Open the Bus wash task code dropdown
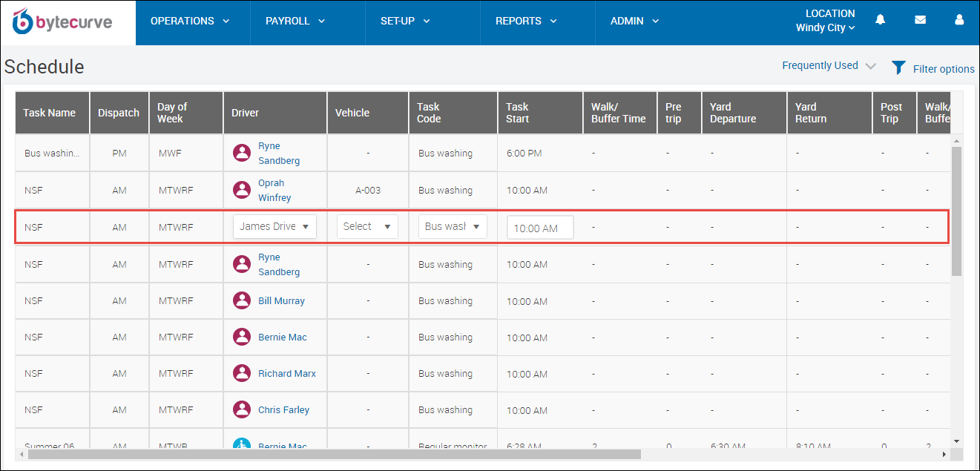The height and width of the screenshot is (471, 980). pyautogui.click(x=453, y=227)
